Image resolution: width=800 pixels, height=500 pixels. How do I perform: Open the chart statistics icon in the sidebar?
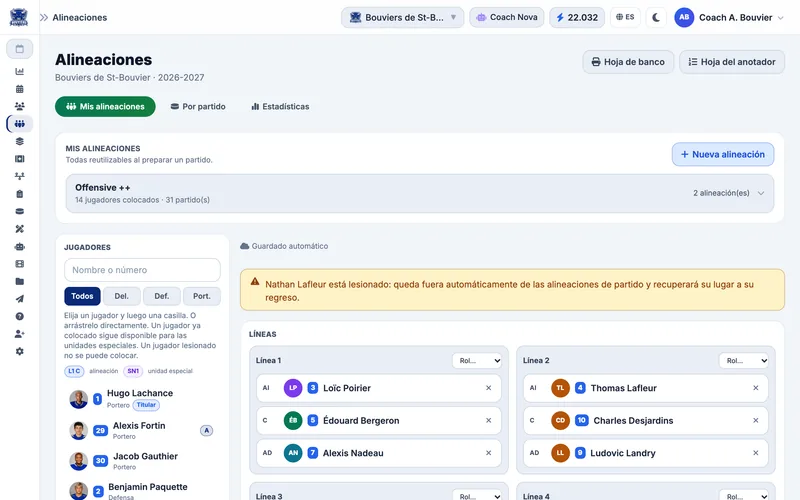tap(19, 71)
